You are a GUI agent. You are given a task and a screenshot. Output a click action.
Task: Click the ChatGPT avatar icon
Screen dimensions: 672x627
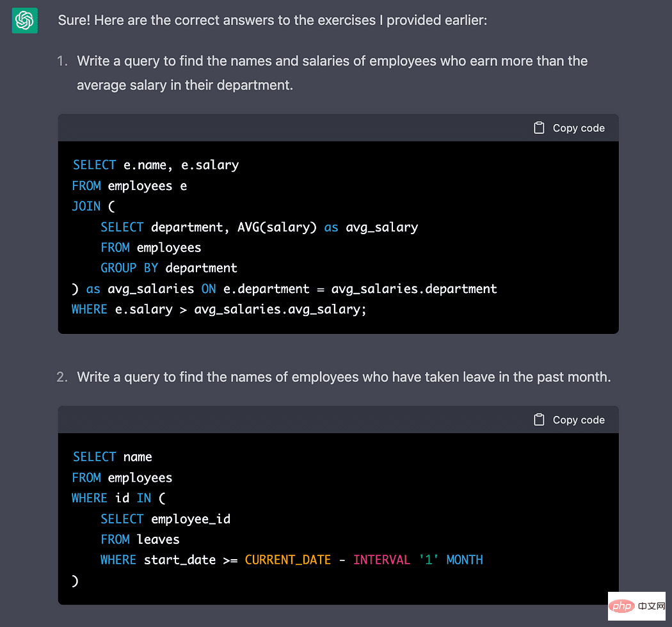click(x=24, y=20)
